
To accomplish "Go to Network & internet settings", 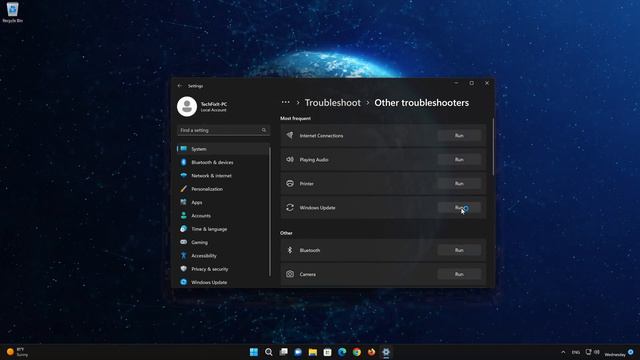I will tap(223, 176).
